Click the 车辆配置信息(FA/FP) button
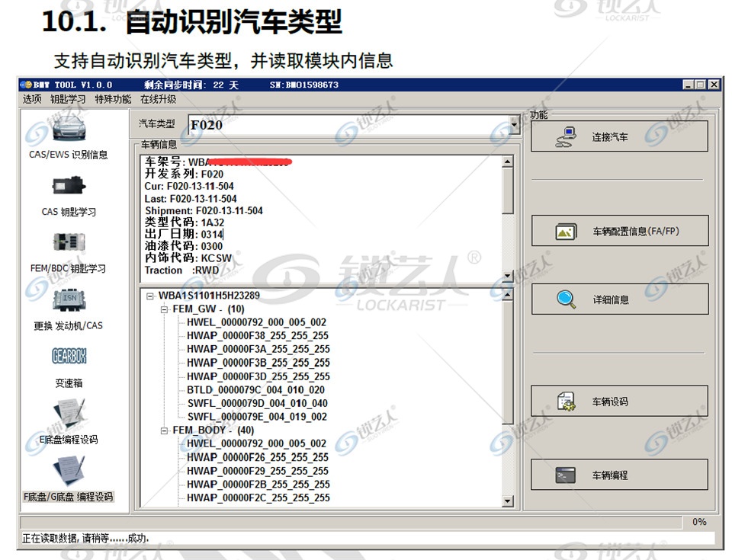This screenshot has height=560, width=732. (620, 231)
